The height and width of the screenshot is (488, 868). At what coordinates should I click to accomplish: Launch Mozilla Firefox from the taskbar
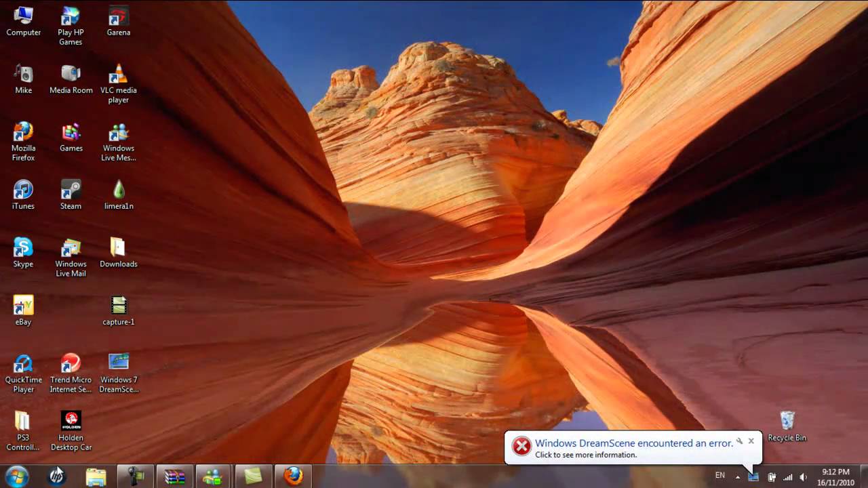(293, 476)
